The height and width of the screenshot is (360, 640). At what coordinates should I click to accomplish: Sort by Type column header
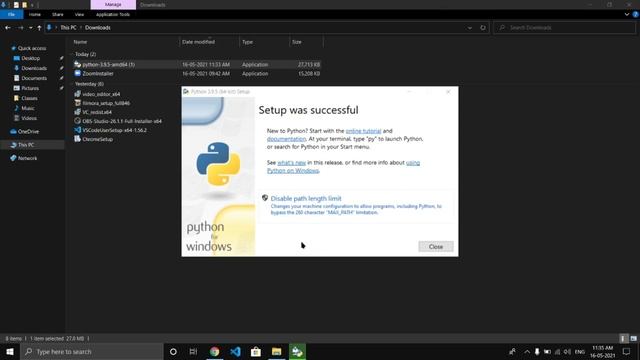247,42
